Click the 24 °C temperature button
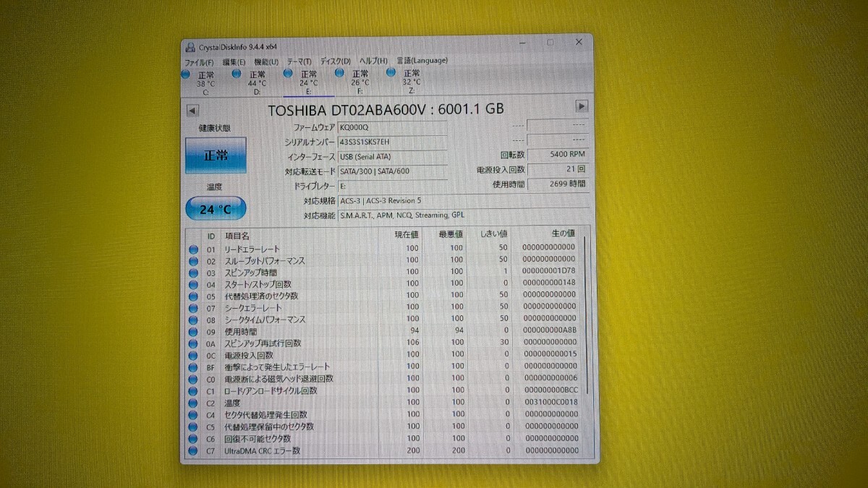 click(216, 210)
